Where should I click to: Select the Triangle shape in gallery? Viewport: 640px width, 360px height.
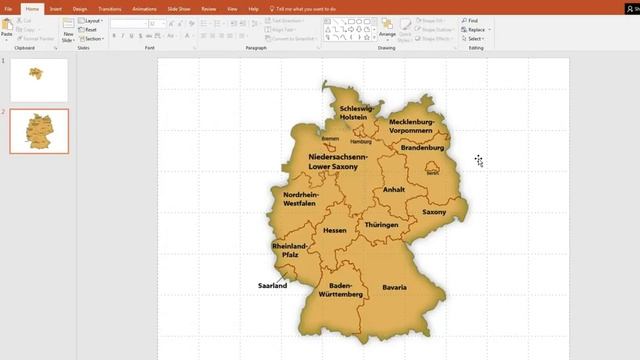point(327,29)
